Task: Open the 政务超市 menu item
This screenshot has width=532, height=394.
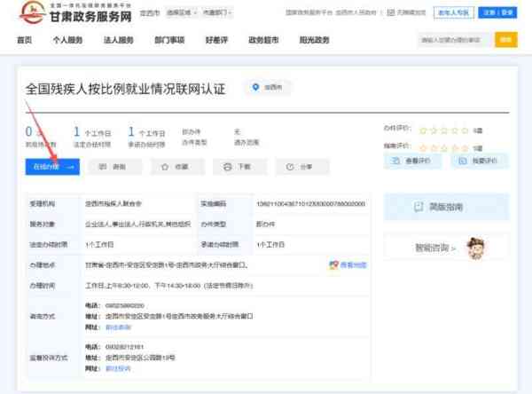Action: 263,40
